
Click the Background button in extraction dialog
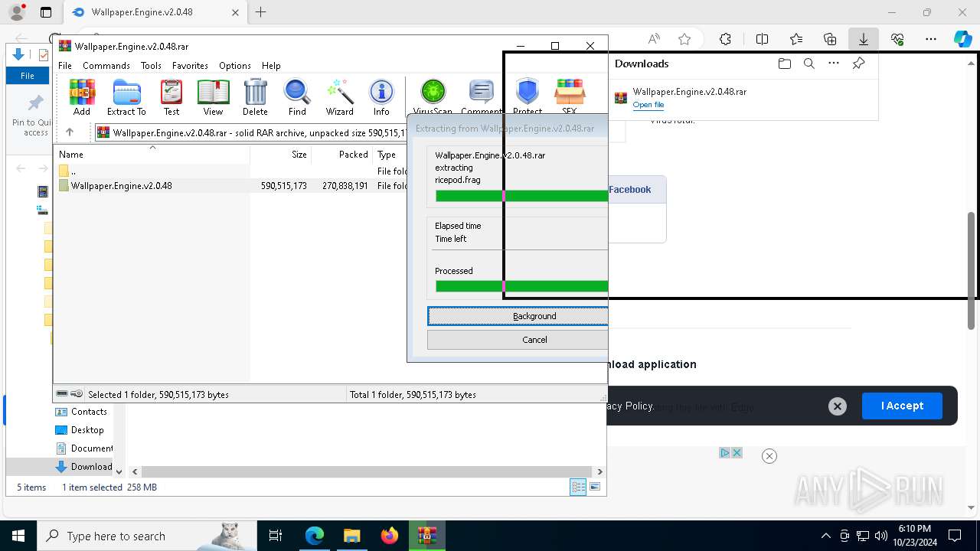[518, 316]
